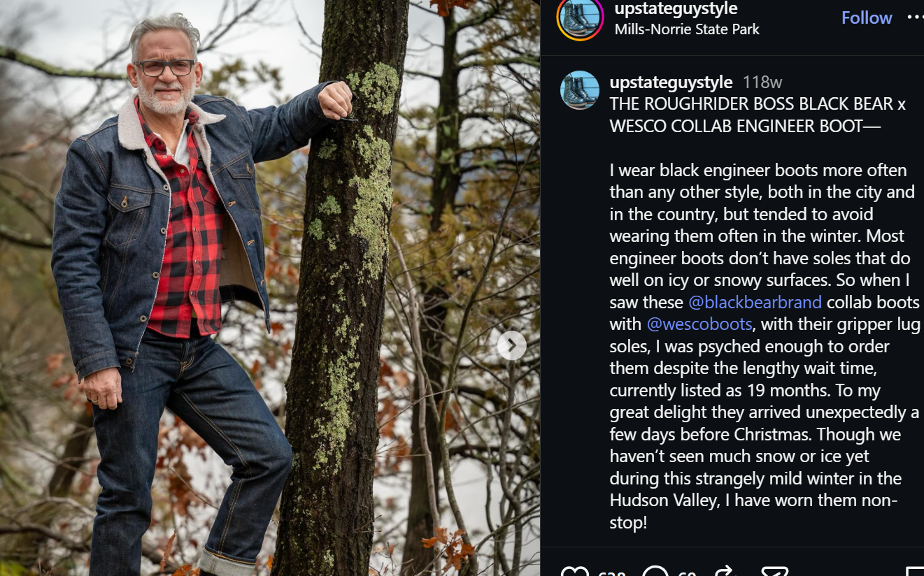Click the boots avatar beside the caption
The height and width of the screenshot is (576, 924).
(x=580, y=90)
